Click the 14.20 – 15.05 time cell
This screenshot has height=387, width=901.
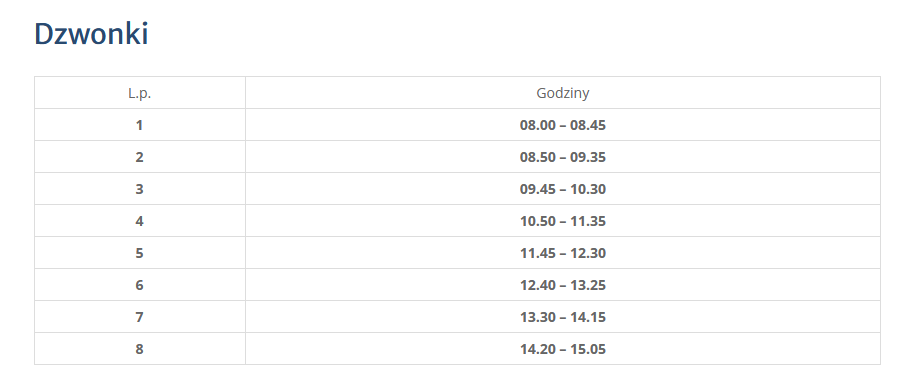point(563,349)
